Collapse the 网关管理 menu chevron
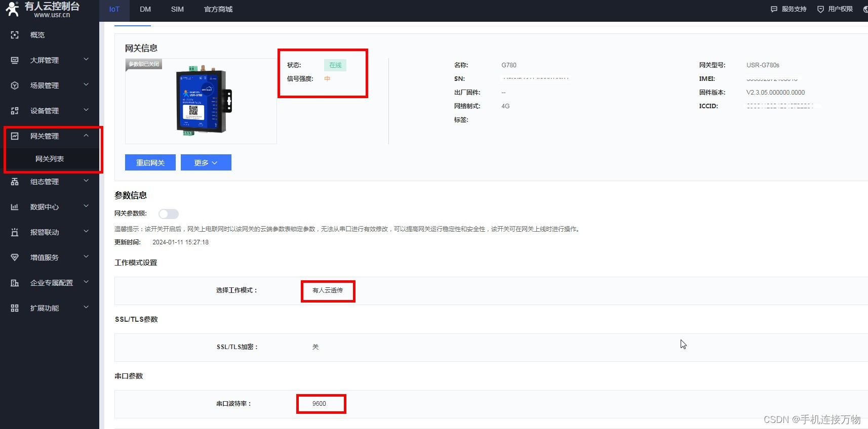The height and width of the screenshot is (429, 868). pos(86,136)
